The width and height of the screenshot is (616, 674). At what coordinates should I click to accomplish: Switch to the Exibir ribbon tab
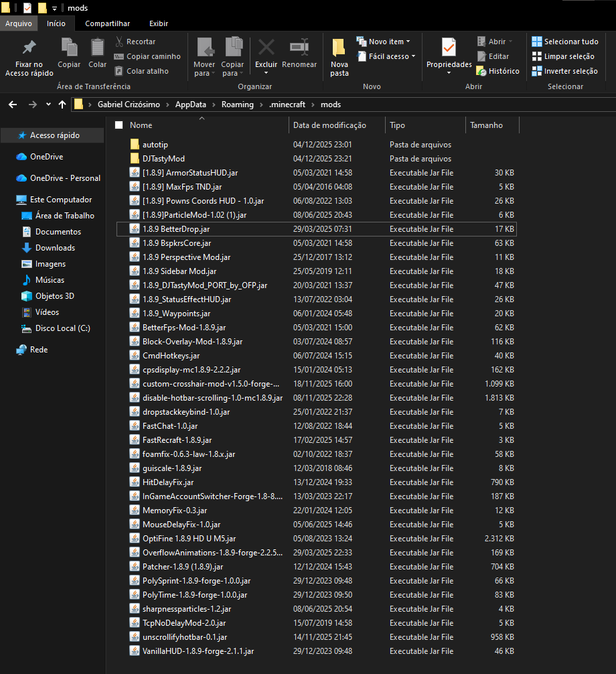159,23
